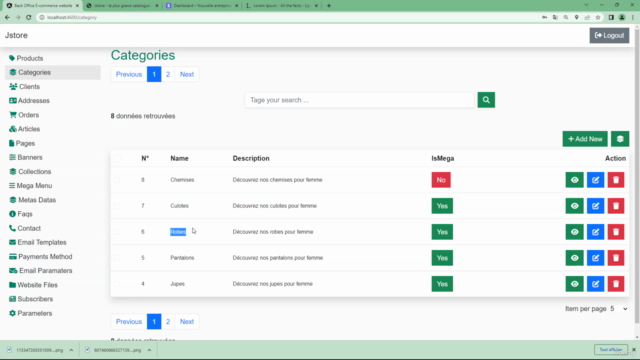Edit the Chemises category
Screen dimensions: 640x360
point(596,180)
